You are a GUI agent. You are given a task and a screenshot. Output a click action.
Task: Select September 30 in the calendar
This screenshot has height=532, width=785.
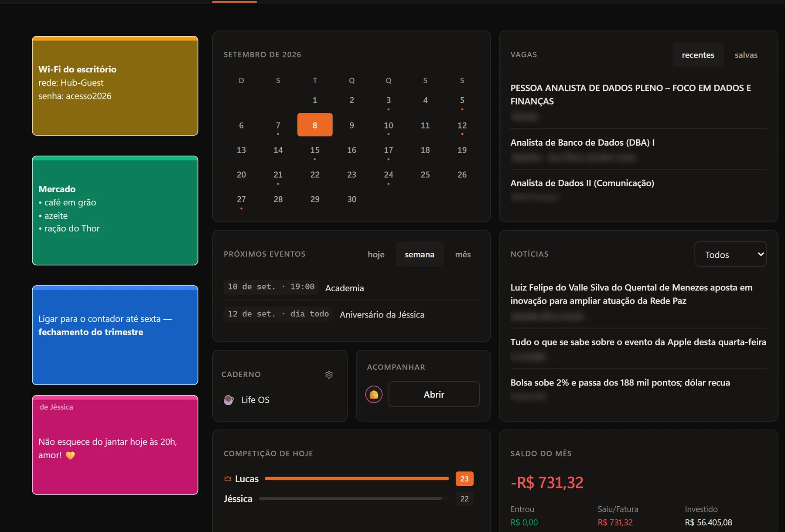tap(352, 199)
